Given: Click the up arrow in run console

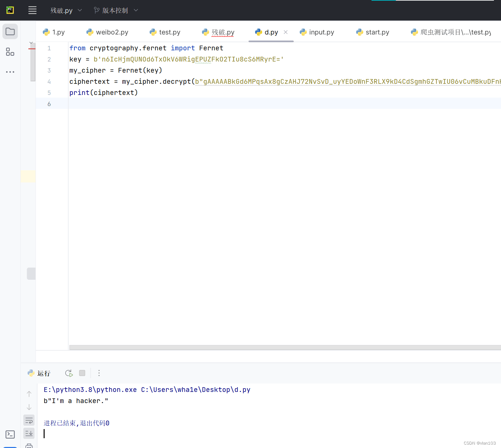Looking at the screenshot, I should pyautogui.click(x=29, y=394).
